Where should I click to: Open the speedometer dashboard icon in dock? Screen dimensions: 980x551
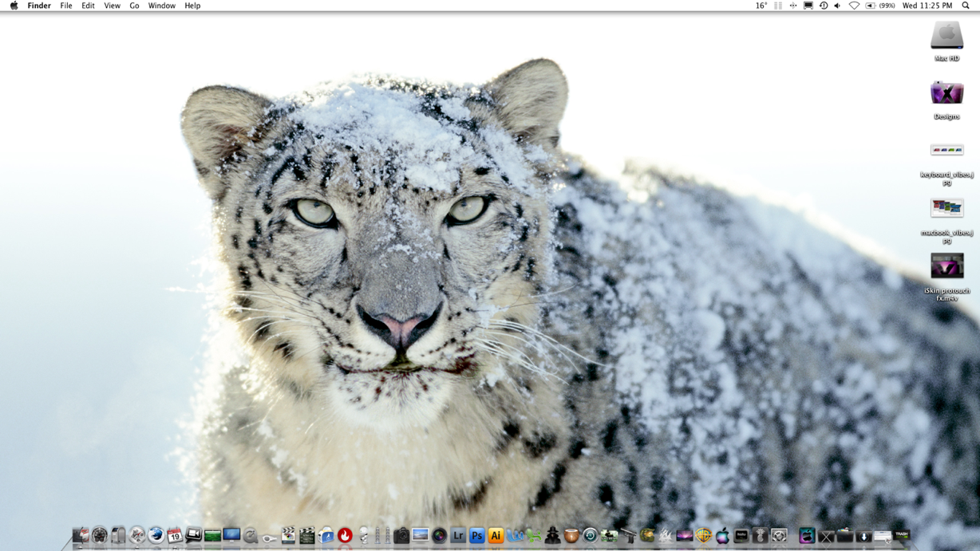click(x=99, y=535)
